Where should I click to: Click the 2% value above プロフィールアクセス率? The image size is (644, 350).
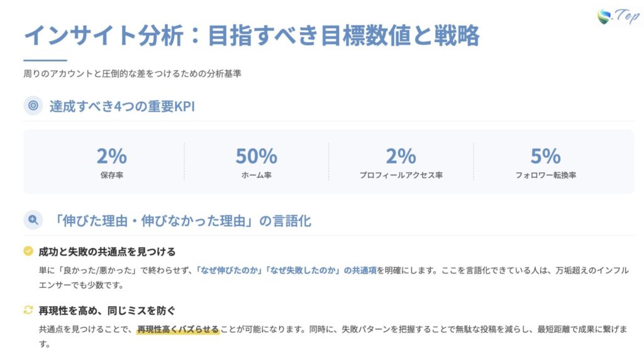coord(401,155)
